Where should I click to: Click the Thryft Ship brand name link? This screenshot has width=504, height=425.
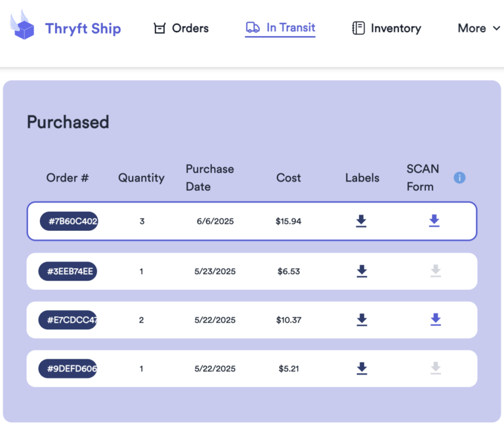point(83,29)
